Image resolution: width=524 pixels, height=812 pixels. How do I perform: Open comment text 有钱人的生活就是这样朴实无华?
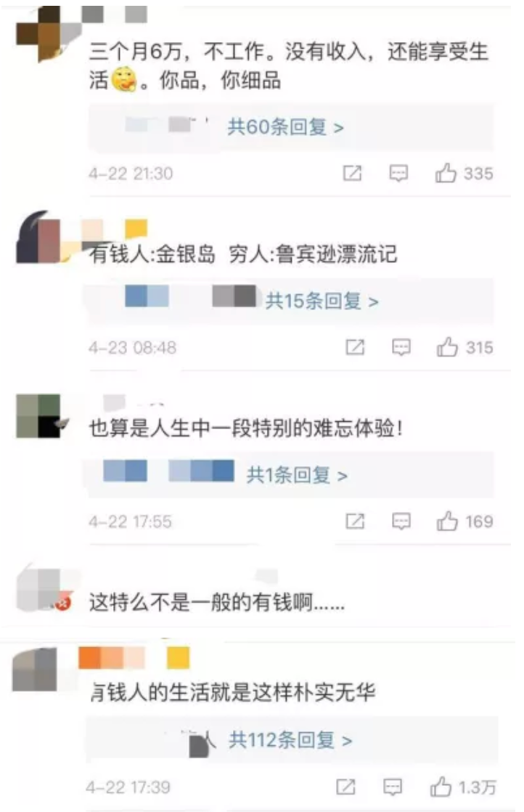coord(232,692)
